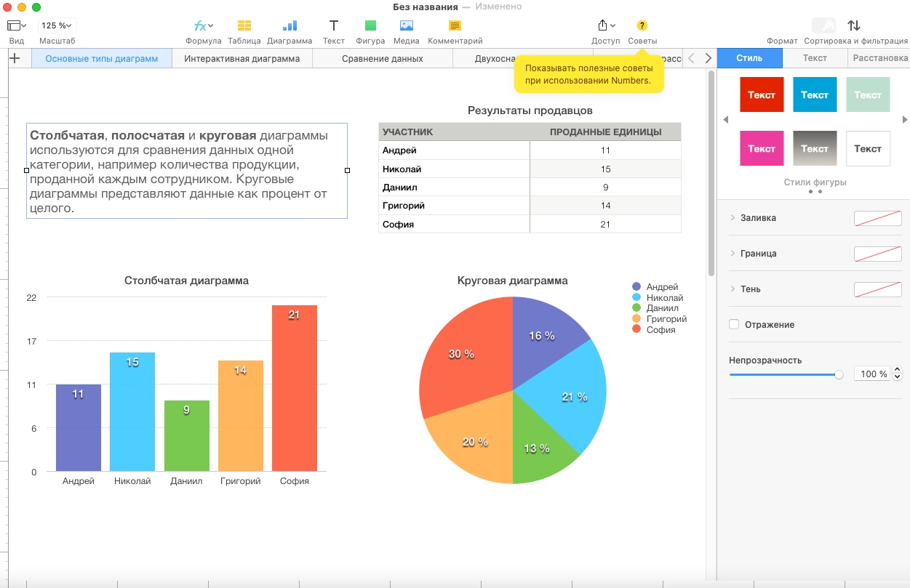Click the opacity percentage stepper arrows
910x588 pixels.
tap(897, 374)
